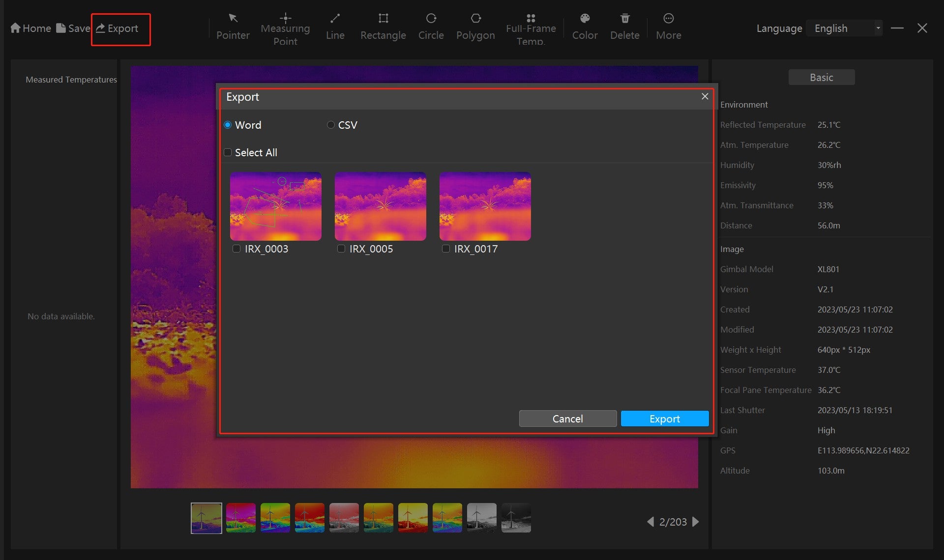Open the More options menu
Viewport: 944px width, 560px height.
coord(668,26)
